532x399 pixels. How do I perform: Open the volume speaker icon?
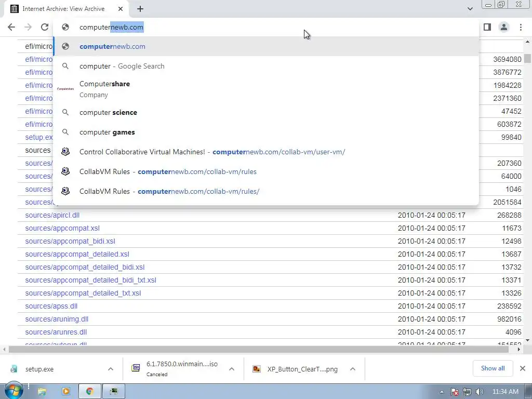tap(479, 392)
